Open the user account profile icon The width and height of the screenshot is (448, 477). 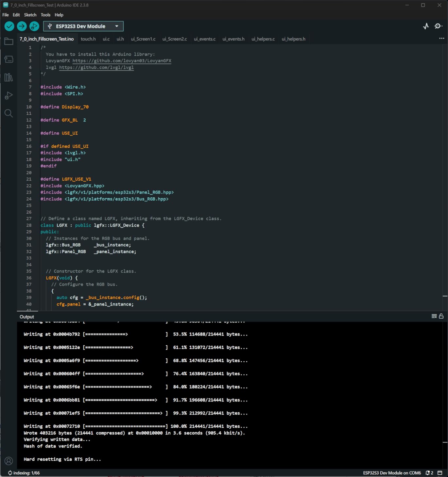[9, 461]
